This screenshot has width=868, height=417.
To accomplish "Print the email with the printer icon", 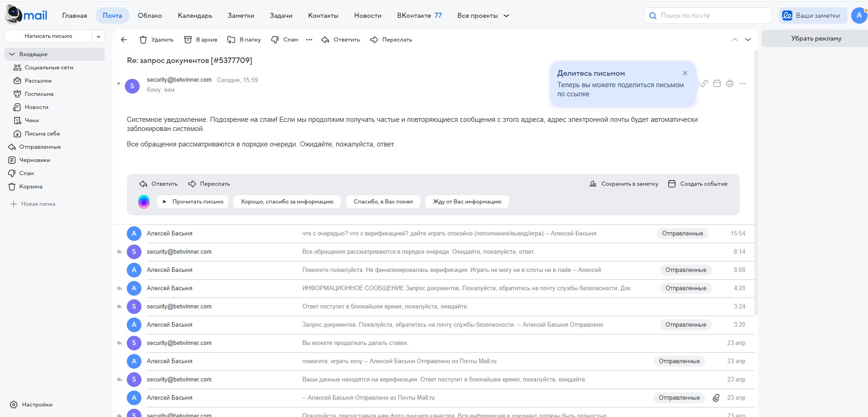I will (730, 83).
